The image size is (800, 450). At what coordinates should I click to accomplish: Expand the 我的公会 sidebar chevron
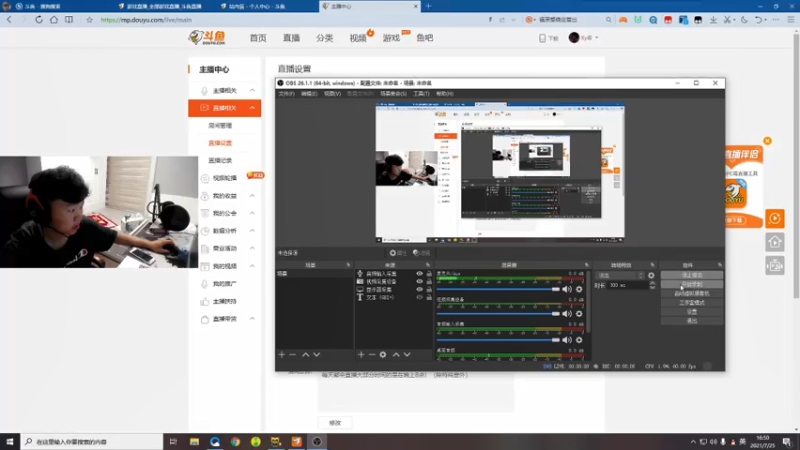(252, 213)
